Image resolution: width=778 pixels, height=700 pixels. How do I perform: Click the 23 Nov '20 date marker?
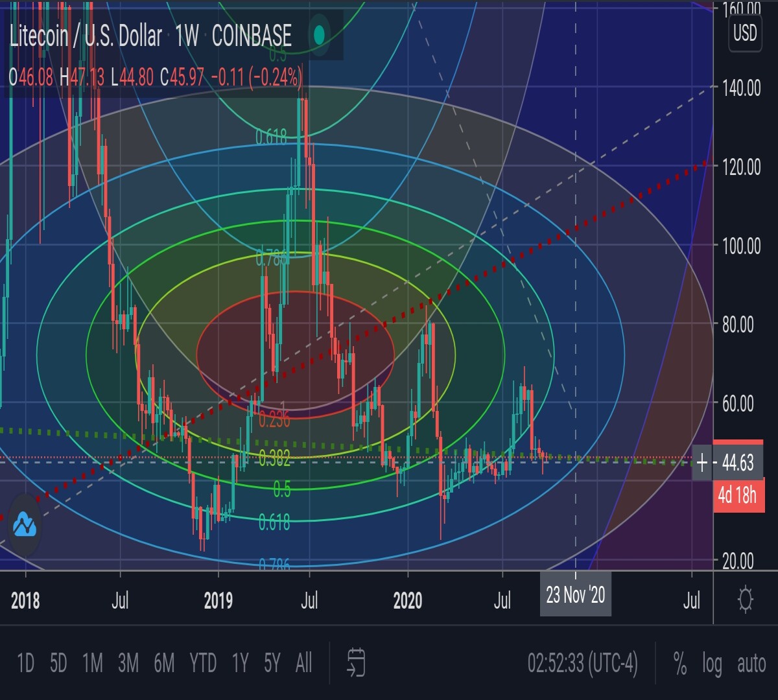coord(576,594)
